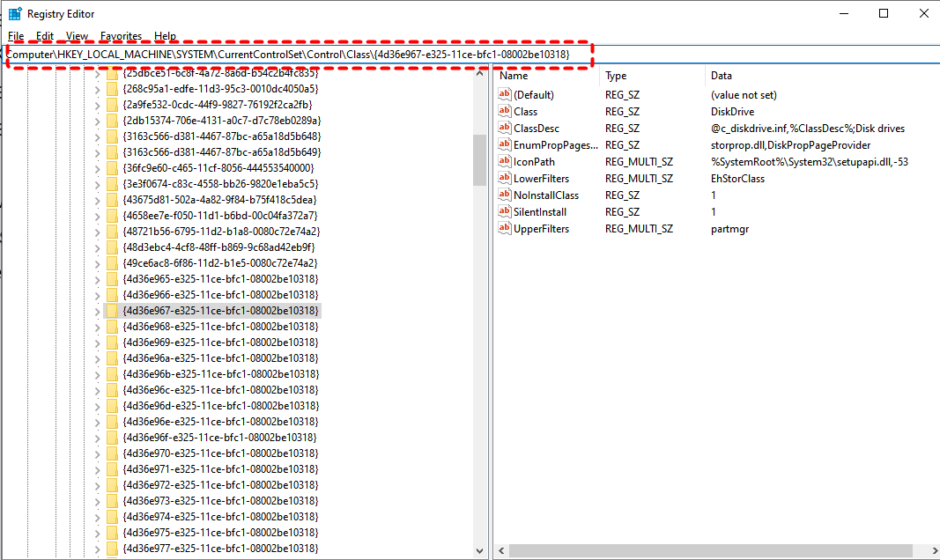Screen dimensions: 940x560
Task: Select the {4d36e96b-e325-11ce-bfc1-08002be10318} key
Action: (x=220, y=374)
